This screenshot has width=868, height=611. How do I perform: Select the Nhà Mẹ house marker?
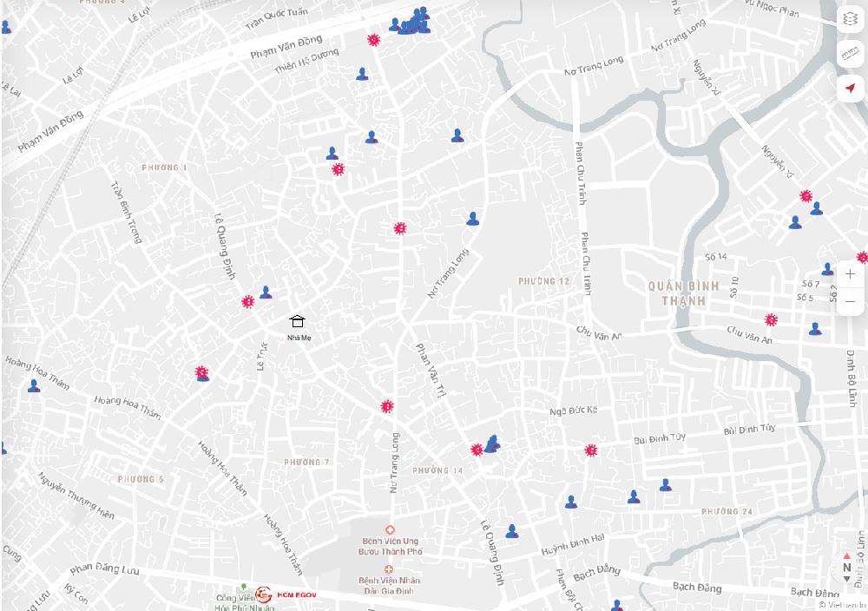point(297,321)
